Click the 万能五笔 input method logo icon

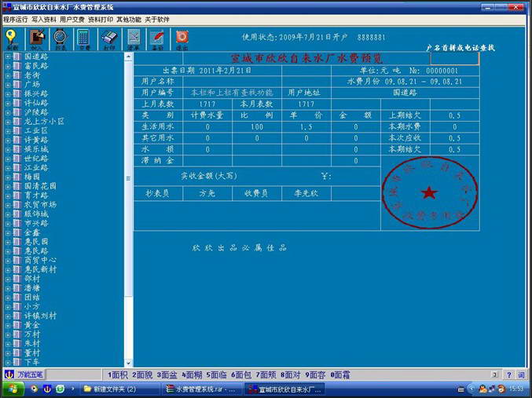tap(9, 374)
